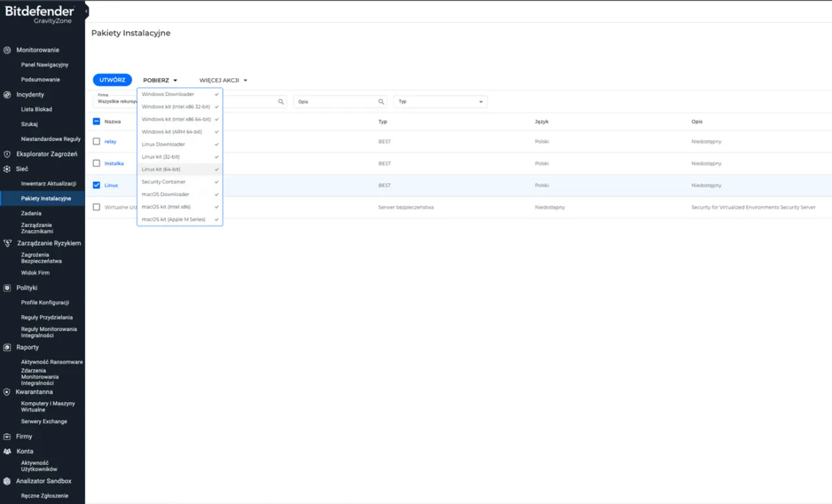Choose Windows Downloader in the download list
Viewport: 832px width, 504px height.
(168, 95)
